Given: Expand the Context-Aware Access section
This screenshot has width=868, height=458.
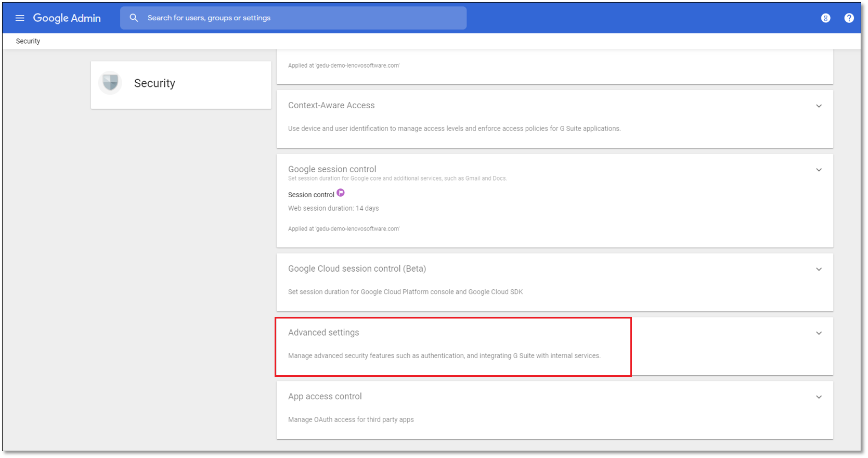Looking at the screenshot, I should point(819,106).
